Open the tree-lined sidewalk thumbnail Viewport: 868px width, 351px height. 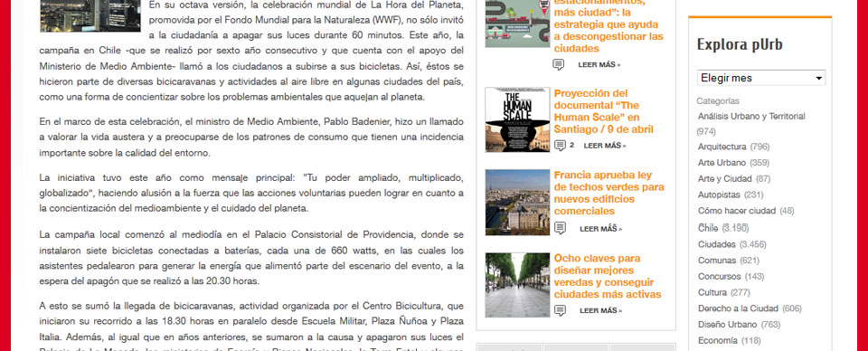click(x=517, y=285)
